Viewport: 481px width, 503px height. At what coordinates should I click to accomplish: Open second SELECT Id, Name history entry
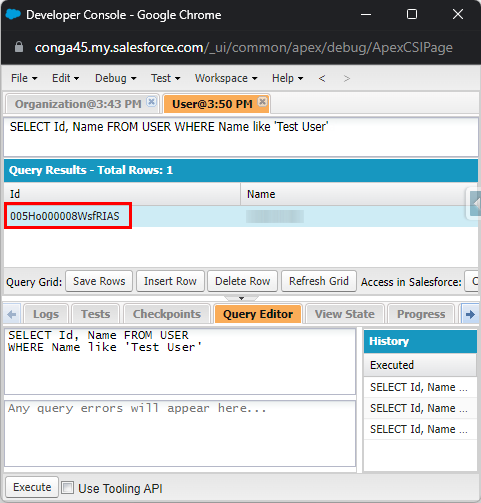pos(420,408)
